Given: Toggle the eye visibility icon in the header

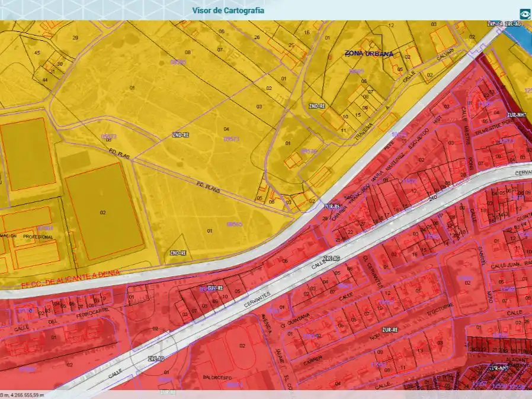Looking at the screenshot, I should click(x=525, y=15).
